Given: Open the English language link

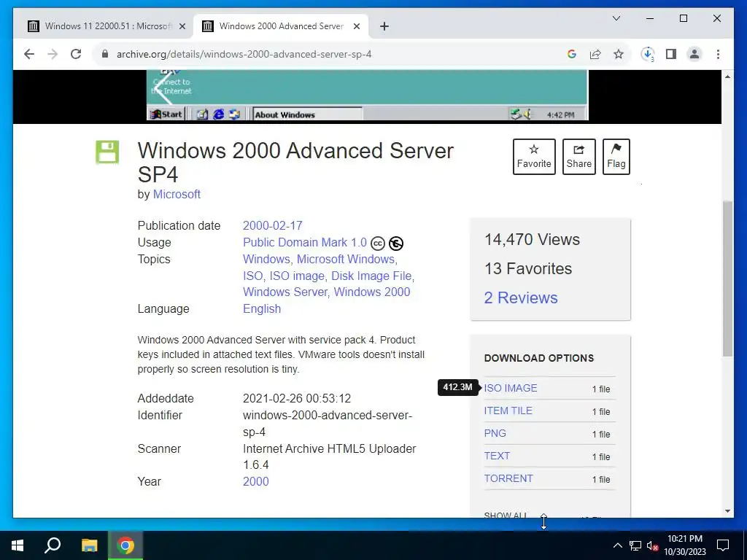Looking at the screenshot, I should coord(262,309).
